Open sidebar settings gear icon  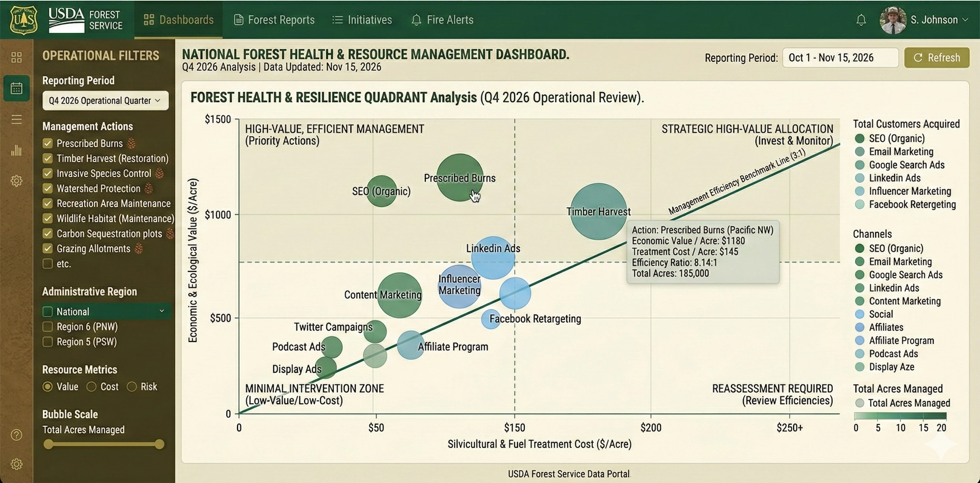pyautogui.click(x=17, y=180)
